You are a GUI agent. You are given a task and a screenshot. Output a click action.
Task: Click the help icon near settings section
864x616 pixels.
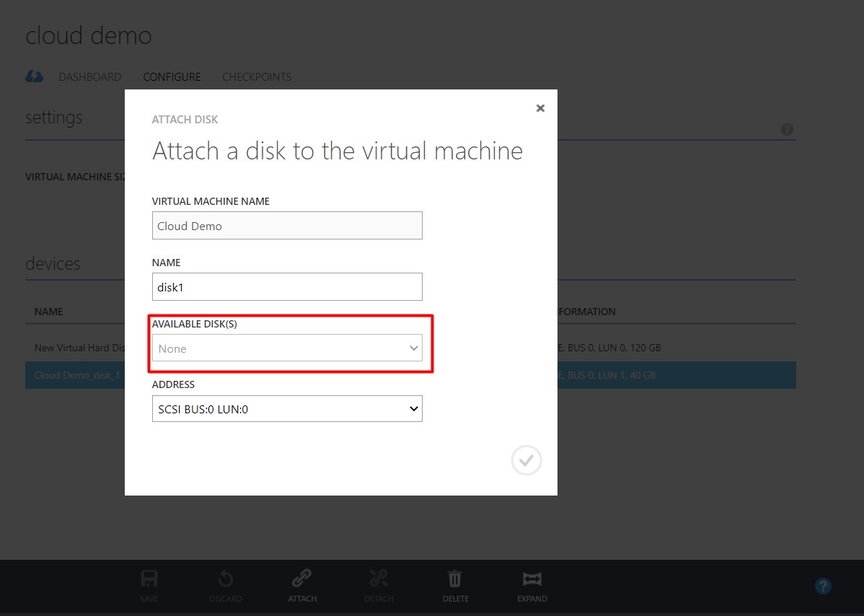(x=787, y=129)
